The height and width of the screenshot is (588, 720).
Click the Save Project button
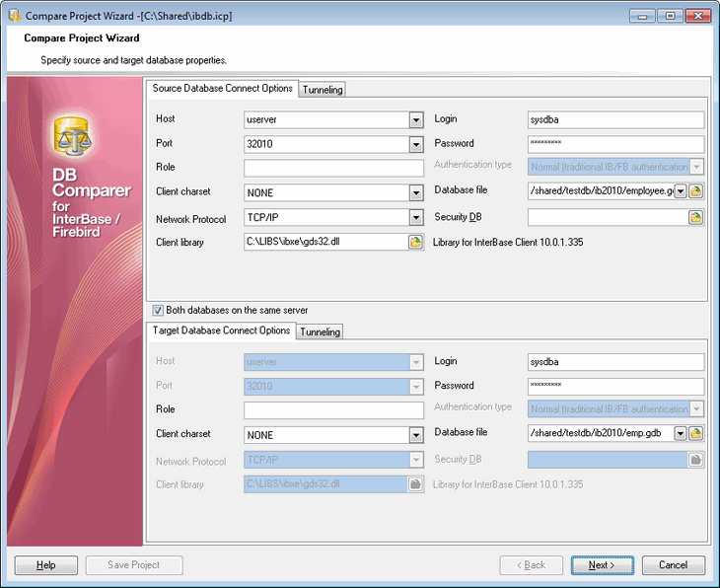click(x=134, y=565)
